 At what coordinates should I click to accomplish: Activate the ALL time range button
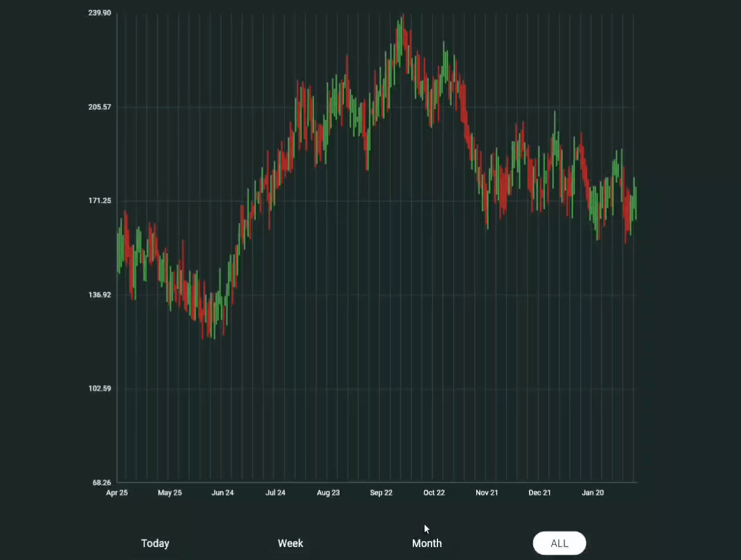point(559,543)
